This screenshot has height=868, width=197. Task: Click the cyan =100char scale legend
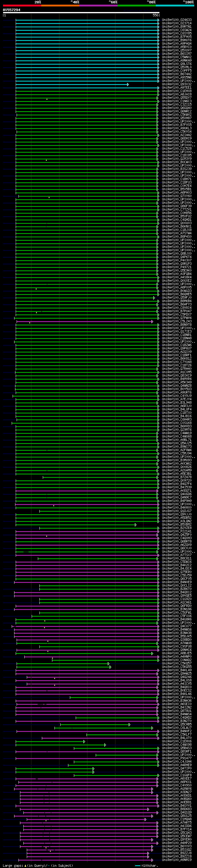146,866
